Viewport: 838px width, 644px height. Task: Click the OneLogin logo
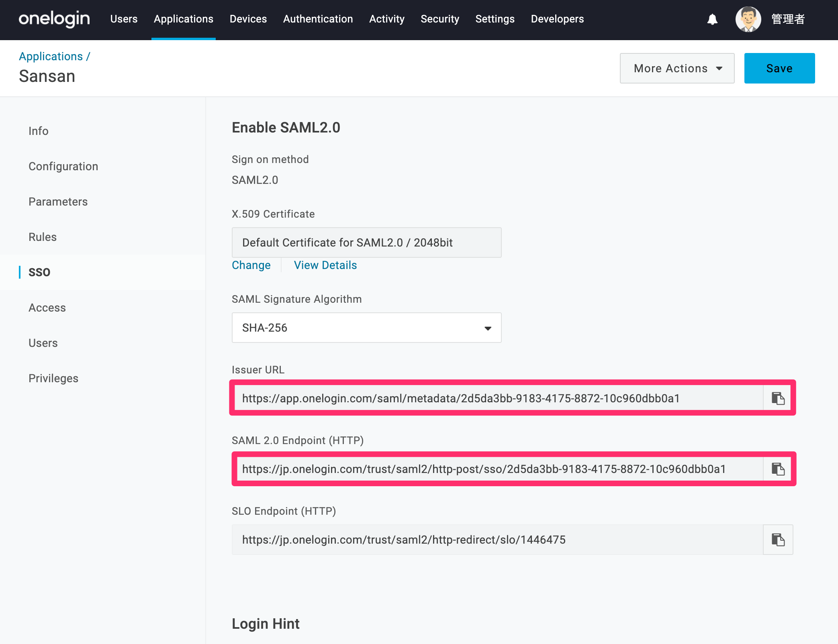tap(54, 19)
